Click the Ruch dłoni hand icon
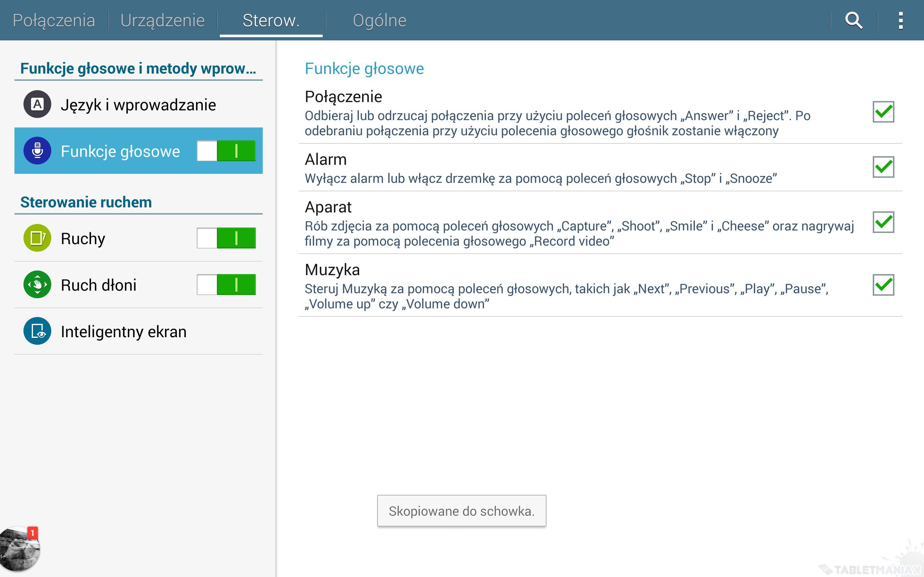The height and width of the screenshot is (577, 924). (x=37, y=285)
